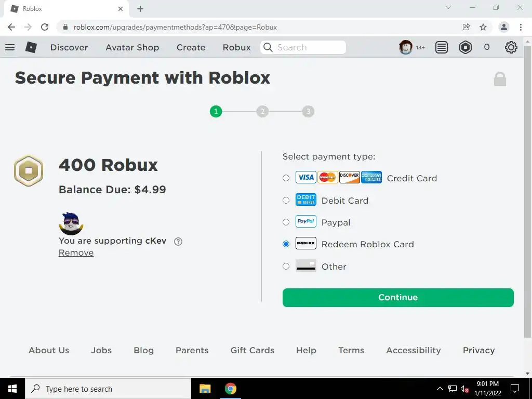Click the browser address bar URL
The width and height of the screenshot is (532, 399).
click(175, 27)
